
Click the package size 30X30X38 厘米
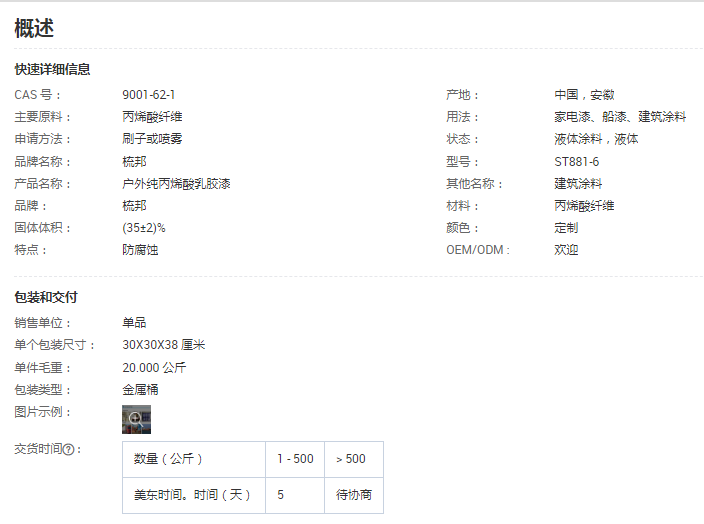(x=163, y=345)
